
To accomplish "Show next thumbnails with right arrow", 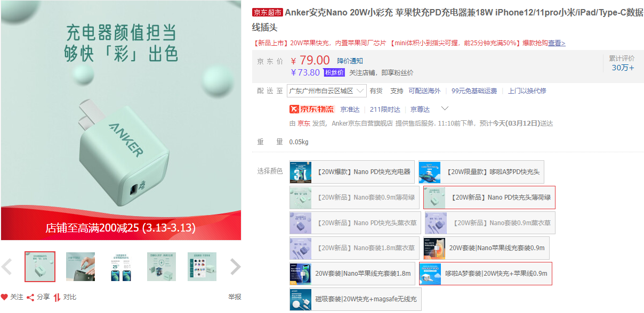I will 235,267.
